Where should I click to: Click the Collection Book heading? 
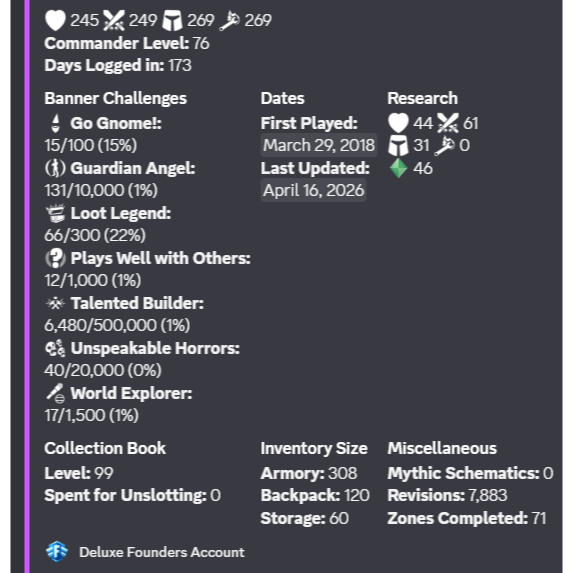[x=105, y=448]
